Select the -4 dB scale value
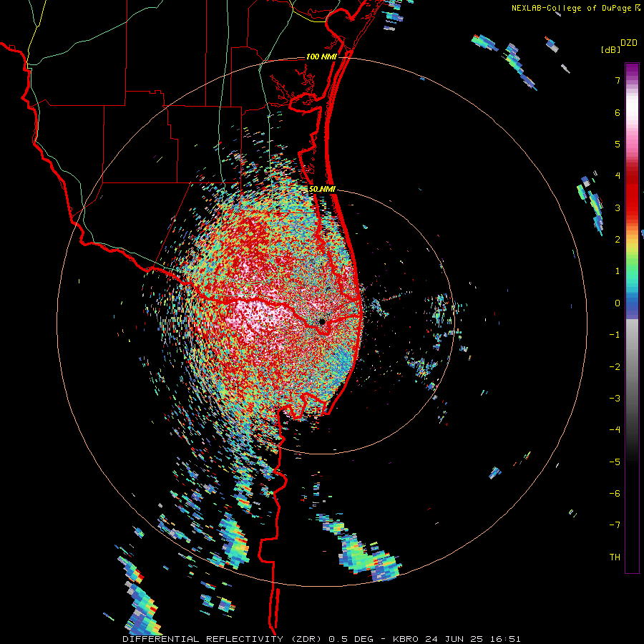 click(x=615, y=430)
